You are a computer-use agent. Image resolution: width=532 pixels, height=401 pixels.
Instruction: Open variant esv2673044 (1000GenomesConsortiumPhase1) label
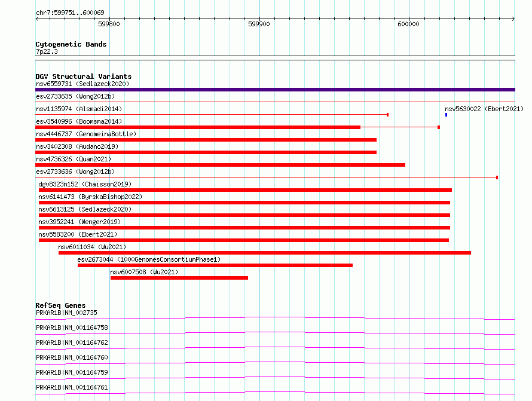tap(149, 259)
